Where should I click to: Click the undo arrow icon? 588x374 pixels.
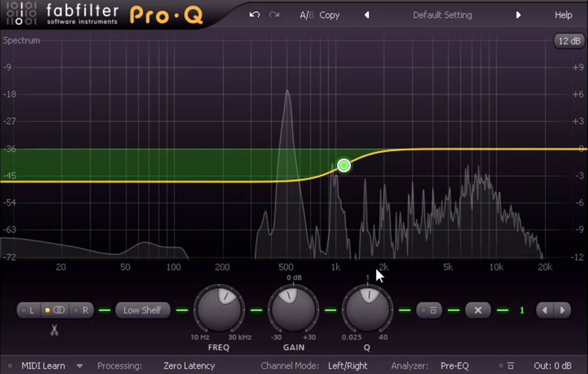(255, 15)
